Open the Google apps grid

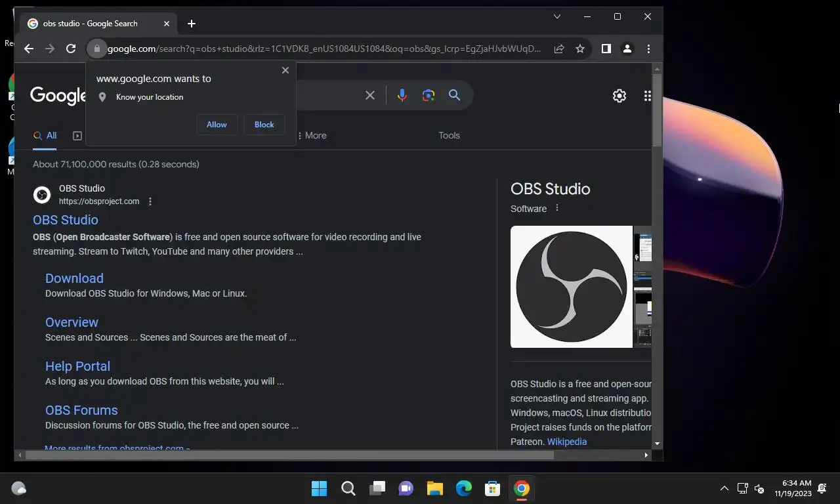coord(647,96)
